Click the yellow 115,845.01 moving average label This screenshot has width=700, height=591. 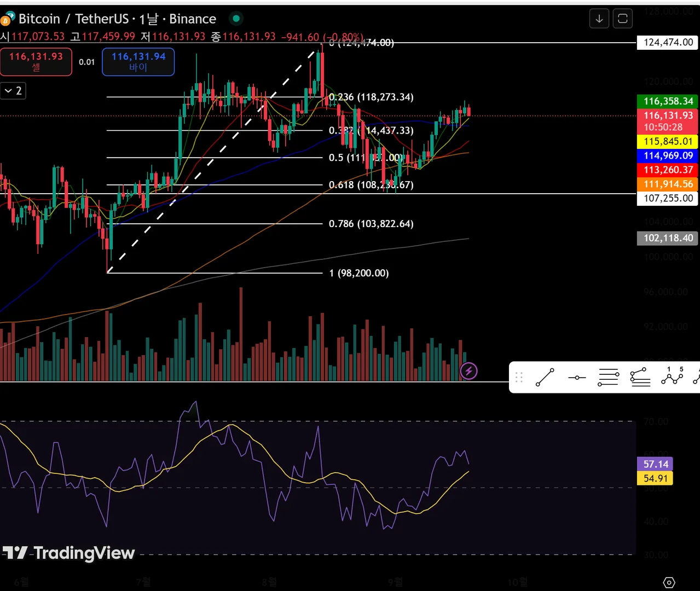(668, 141)
